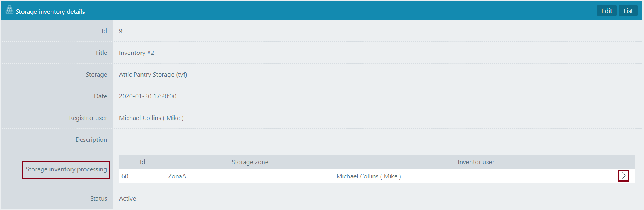Image resolution: width=644 pixels, height=210 pixels.
Task: Select the record Id value 9
Action: 121,31
